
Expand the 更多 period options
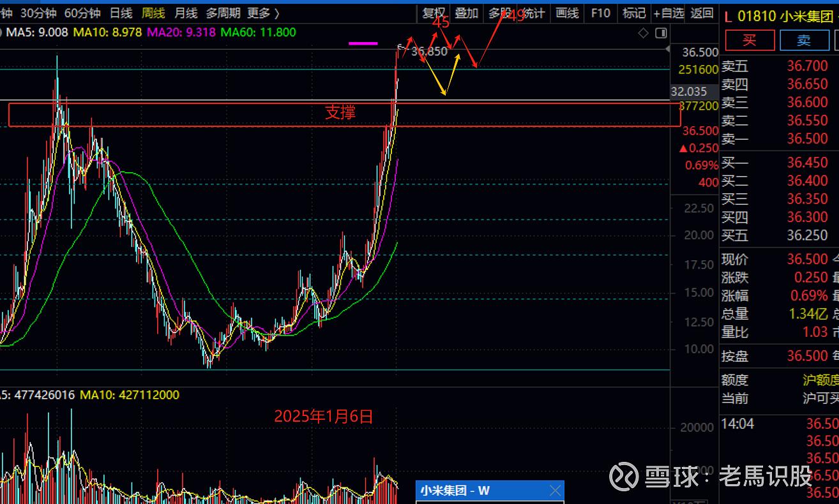pos(263,13)
